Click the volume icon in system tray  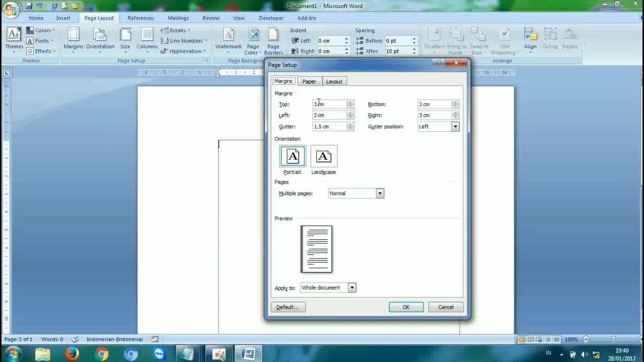pyautogui.click(x=585, y=354)
